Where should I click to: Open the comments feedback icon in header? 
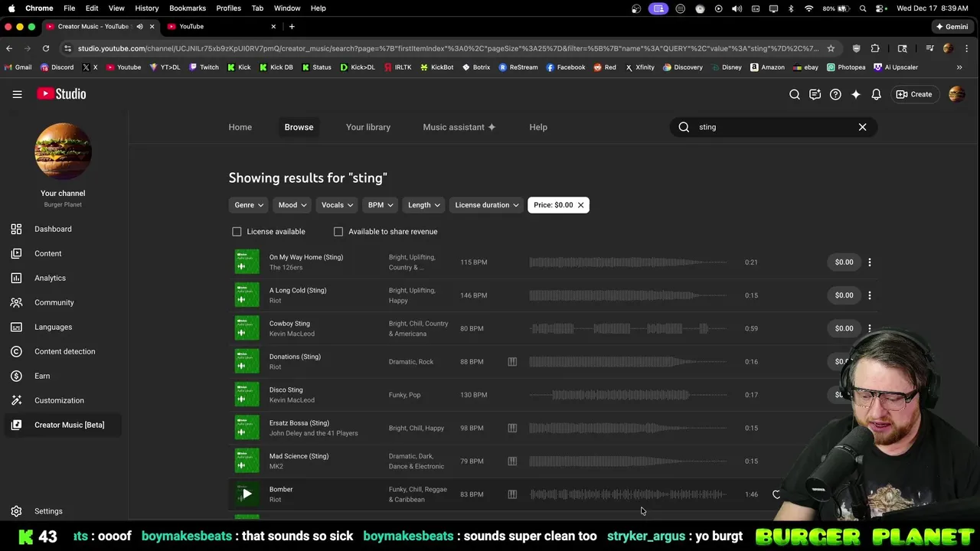tap(815, 94)
